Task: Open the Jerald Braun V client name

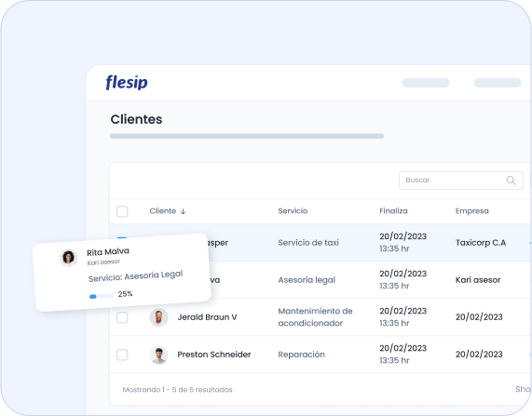Action: 207,317
